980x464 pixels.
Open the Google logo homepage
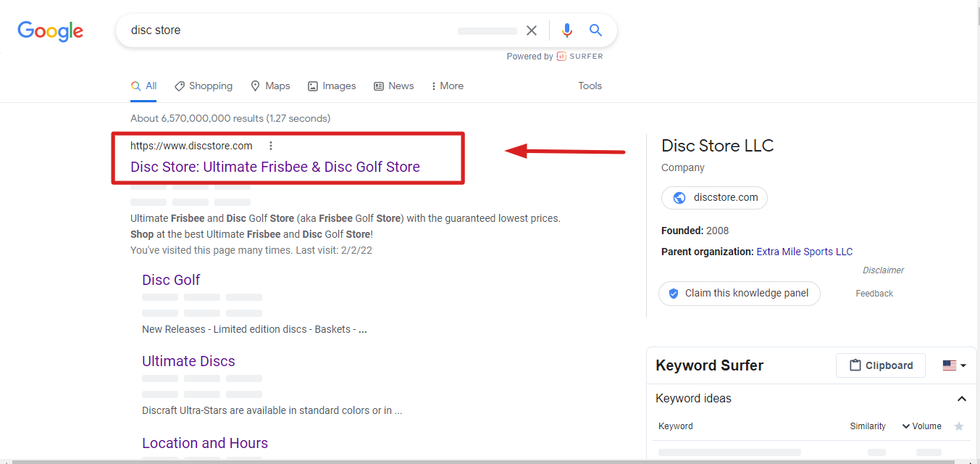click(x=51, y=31)
